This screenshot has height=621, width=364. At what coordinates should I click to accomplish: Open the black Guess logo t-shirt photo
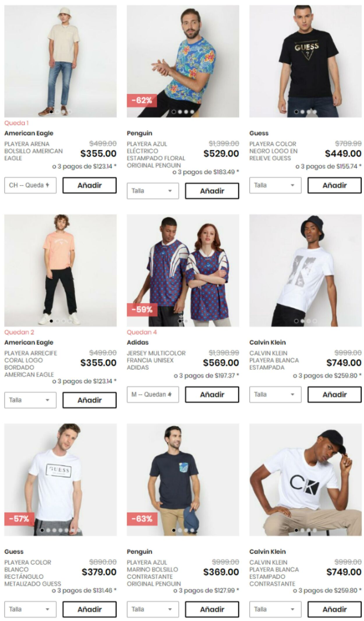click(x=305, y=61)
